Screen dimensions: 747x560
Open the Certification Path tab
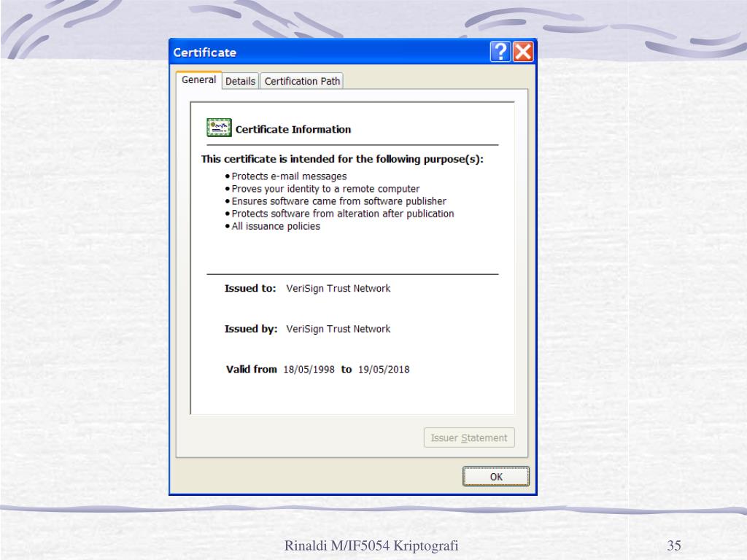pos(302,81)
